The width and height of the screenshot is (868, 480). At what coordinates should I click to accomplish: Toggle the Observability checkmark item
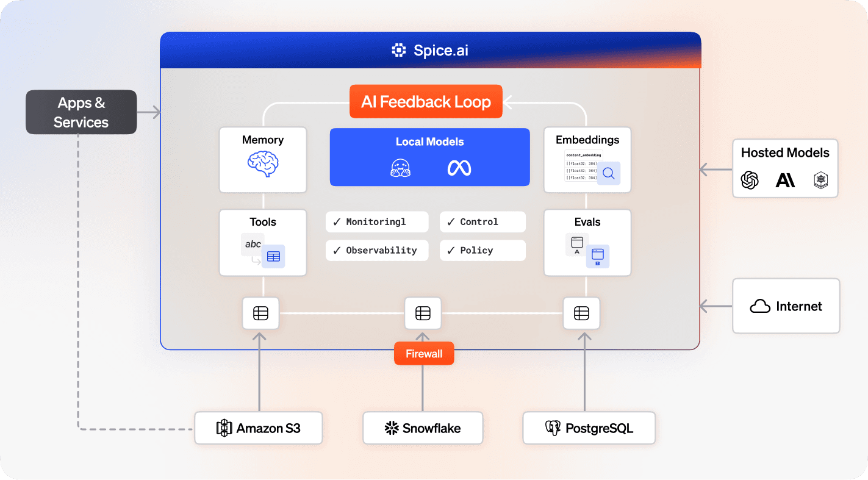pos(376,250)
